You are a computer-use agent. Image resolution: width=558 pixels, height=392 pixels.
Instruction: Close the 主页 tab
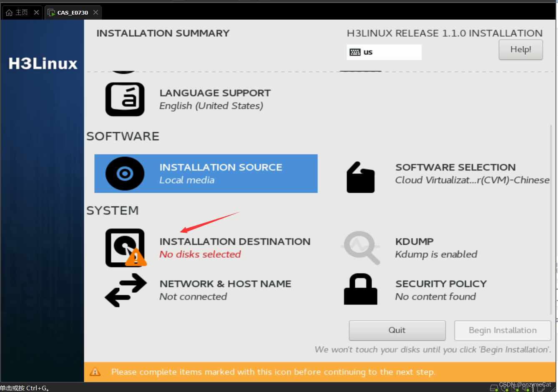[36, 13]
